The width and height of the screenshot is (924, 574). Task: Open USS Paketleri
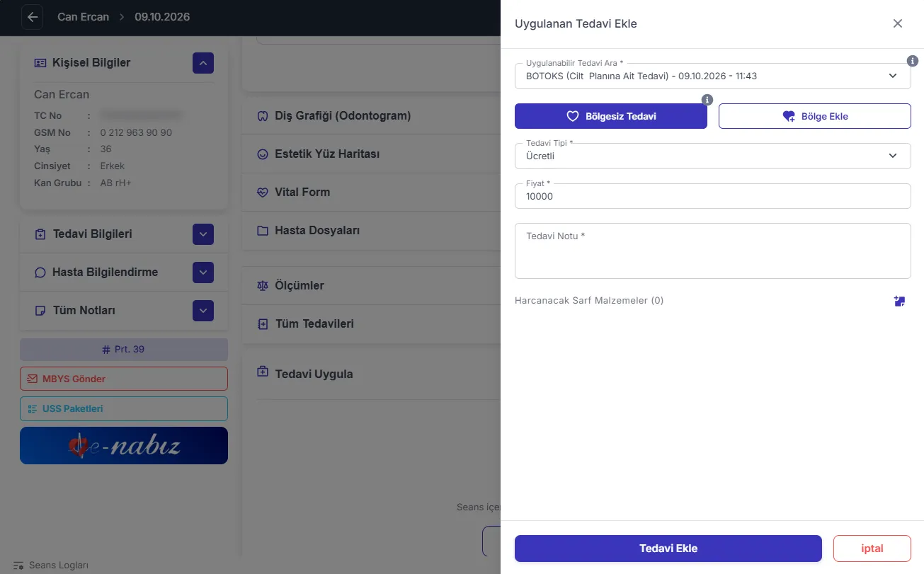(x=124, y=408)
